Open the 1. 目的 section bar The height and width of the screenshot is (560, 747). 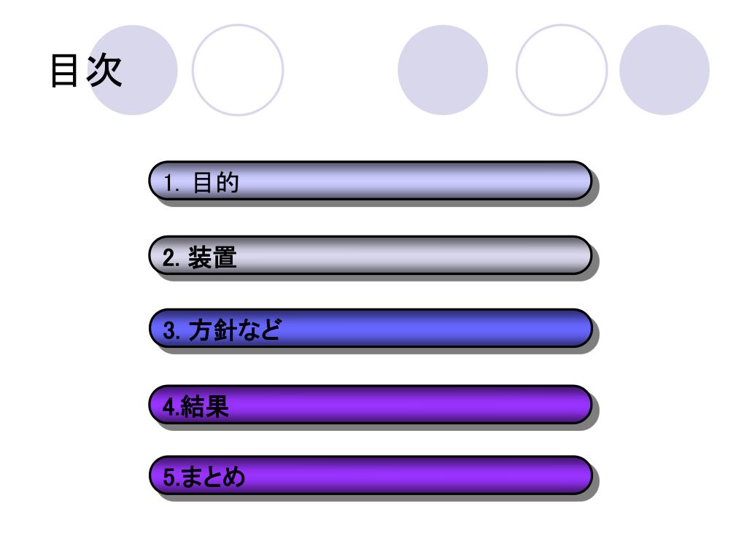(x=370, y=181)
